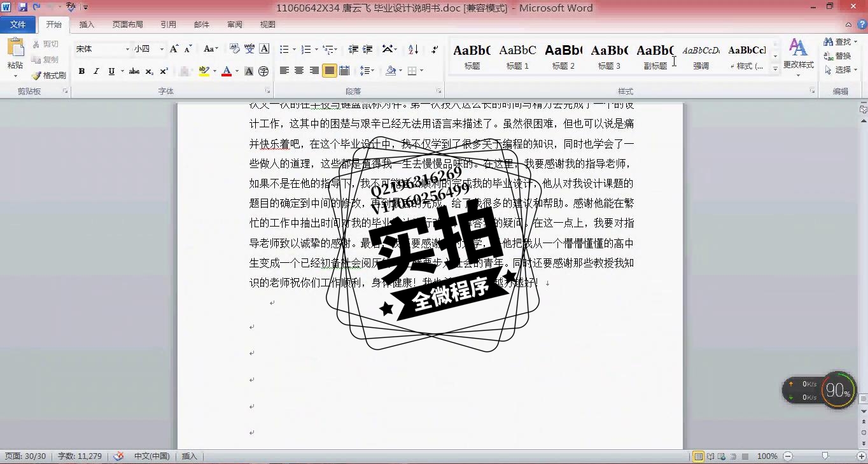Click the 查找 Find button
868x464 pixels.
(839, 42)
